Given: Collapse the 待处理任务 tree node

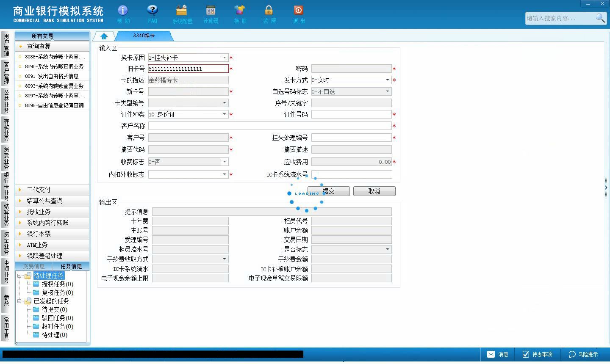Looking at the screenshot, I should tap(19, 276).
